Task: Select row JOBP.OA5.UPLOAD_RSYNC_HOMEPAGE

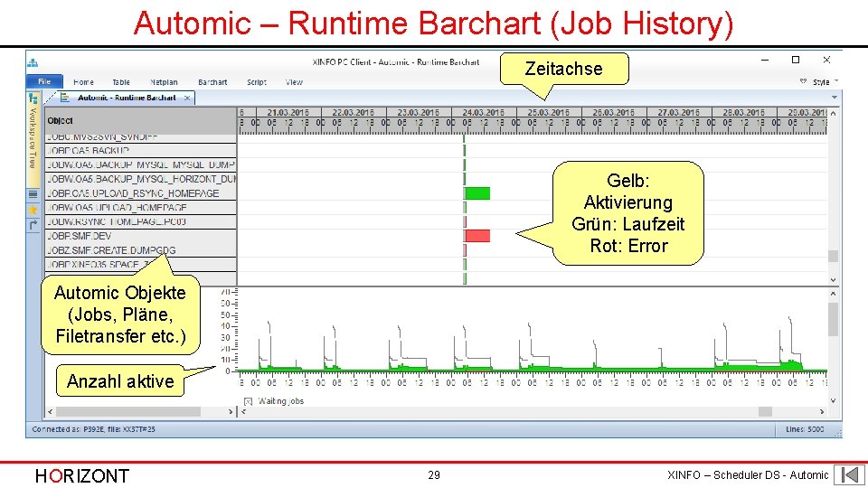Action: coord(141,193)
